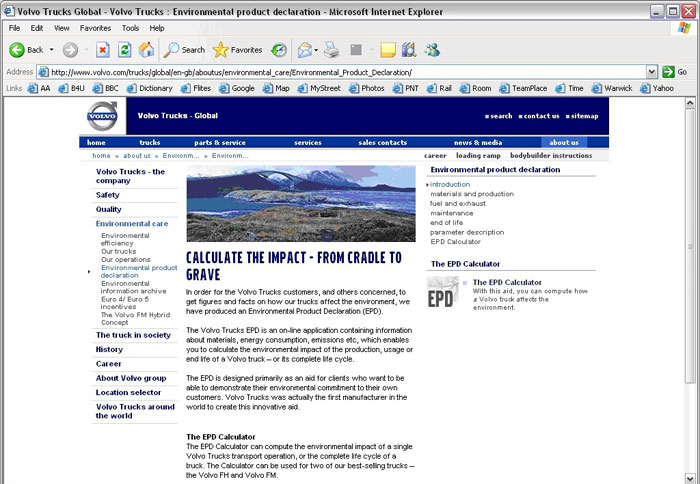Open the Back history dropdown arrow

pyautogui.click(x=51, y=50)
